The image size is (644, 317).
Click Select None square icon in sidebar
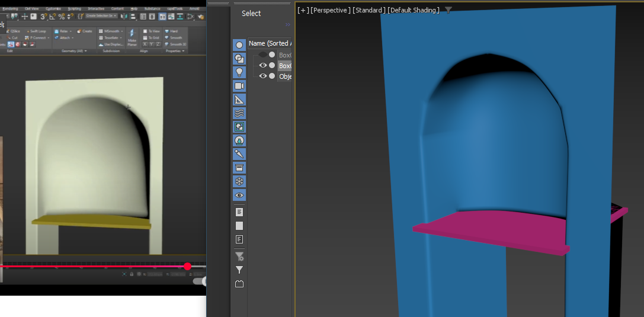coord(239,226)
